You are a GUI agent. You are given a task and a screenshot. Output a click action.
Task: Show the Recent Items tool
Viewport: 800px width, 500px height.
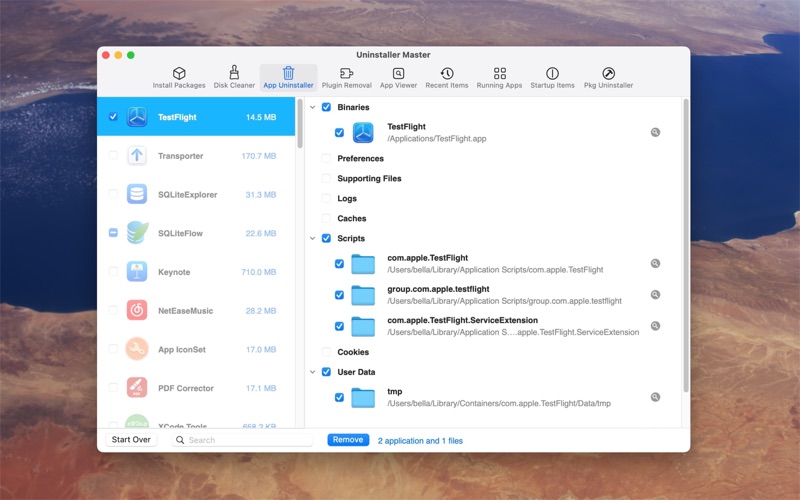coord(446,78)
